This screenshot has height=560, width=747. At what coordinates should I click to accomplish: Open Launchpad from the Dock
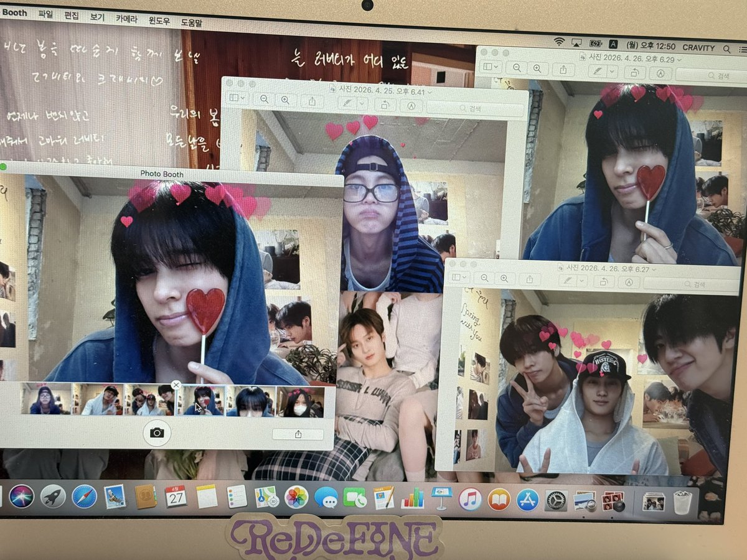pos(53,496)
